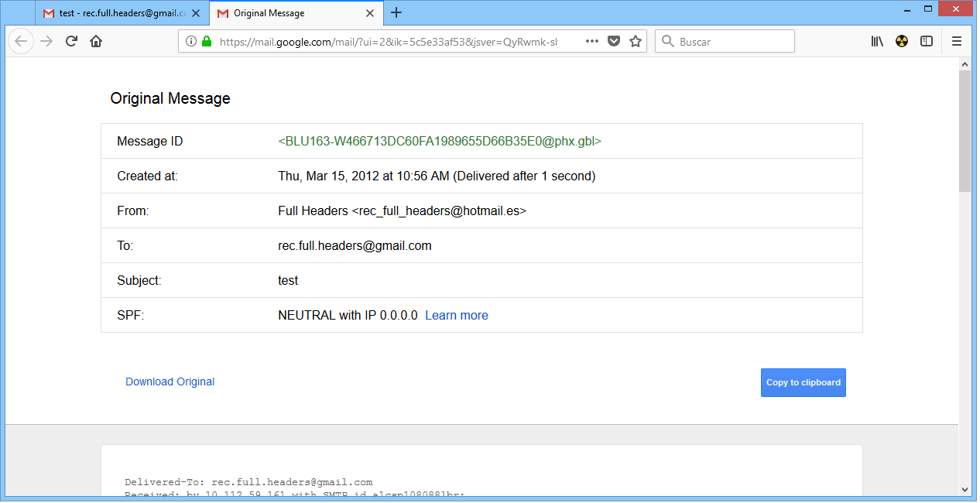The height and width of the screenshot is (503, 980).
Task: Select the Subject value test
Action: pos(288,281)
